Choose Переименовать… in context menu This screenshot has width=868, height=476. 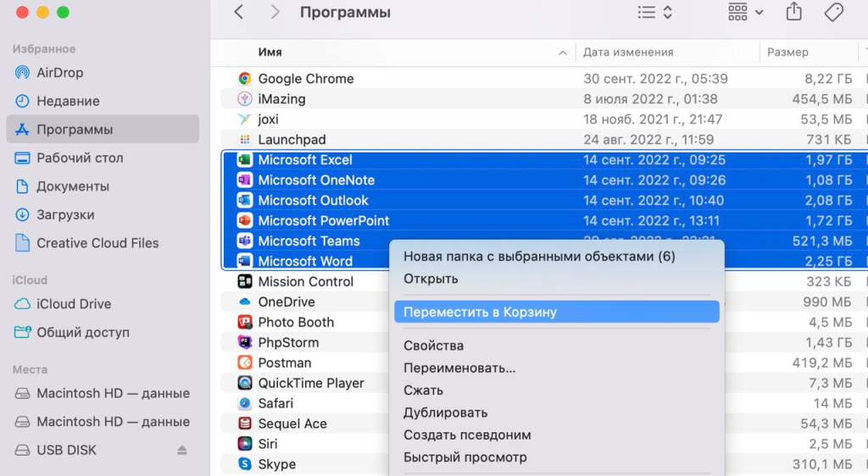[459, 368]
